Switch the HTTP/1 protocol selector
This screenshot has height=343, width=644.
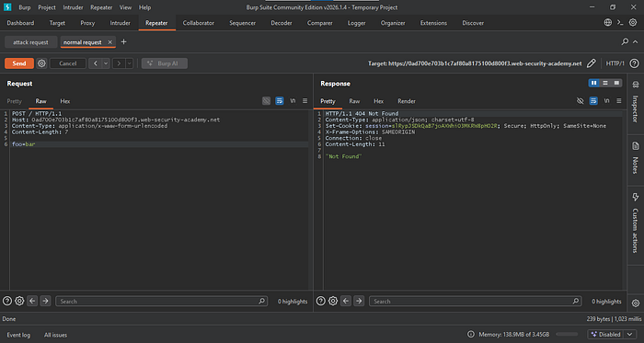615,63
